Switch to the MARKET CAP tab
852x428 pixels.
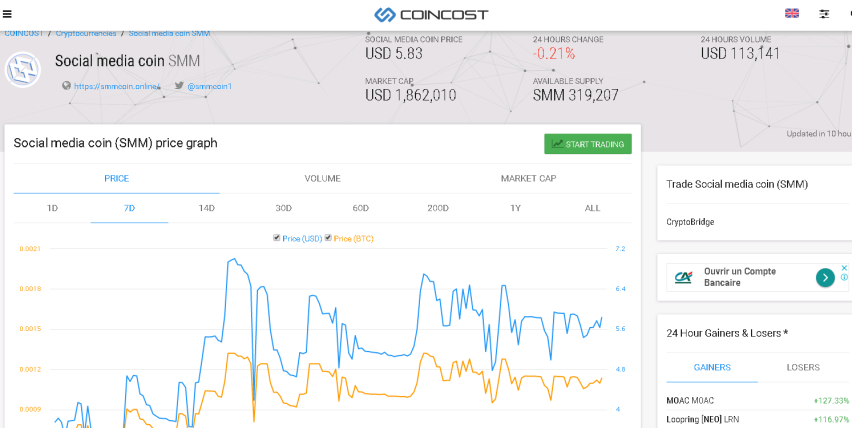point(529,179)
